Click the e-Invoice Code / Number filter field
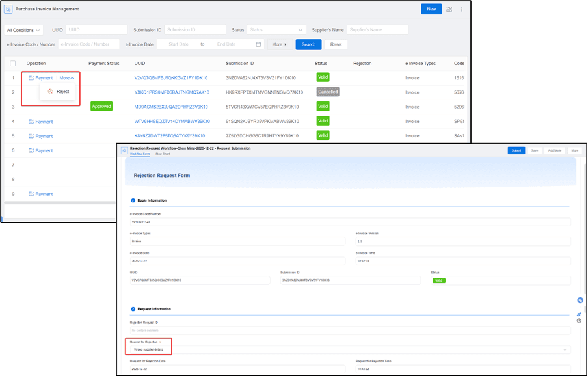Viewport: 588px width, 376px height. [x=88, y=44]
